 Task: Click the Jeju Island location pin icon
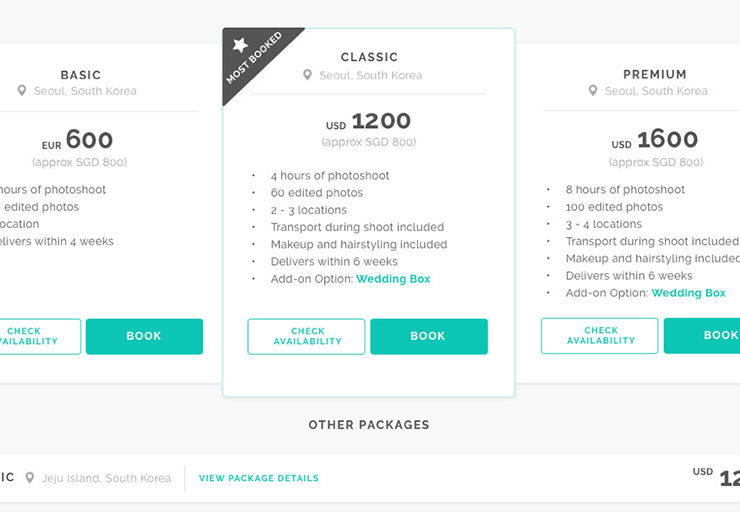pyautogui.click(x=30, y=478)
